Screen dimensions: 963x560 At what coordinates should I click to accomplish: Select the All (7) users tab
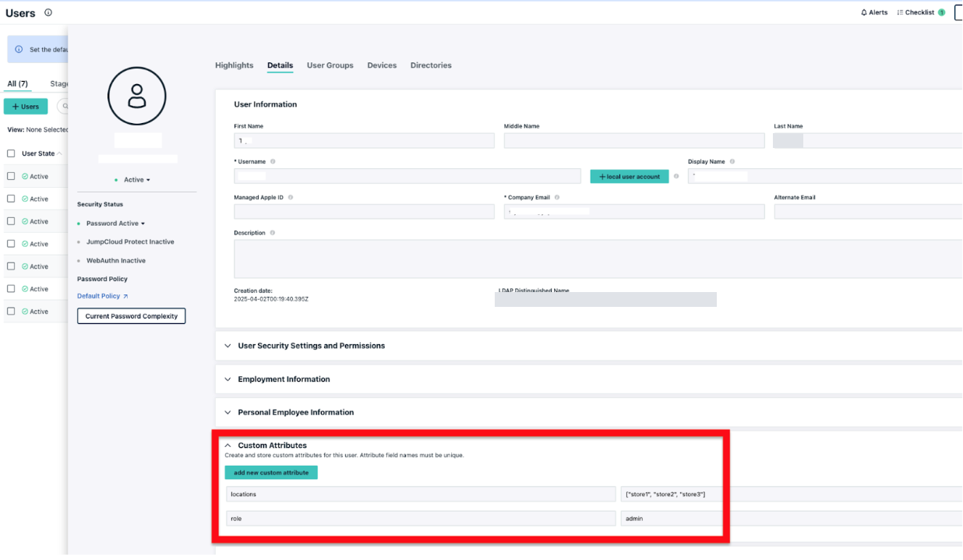click(x=18, y=83)
